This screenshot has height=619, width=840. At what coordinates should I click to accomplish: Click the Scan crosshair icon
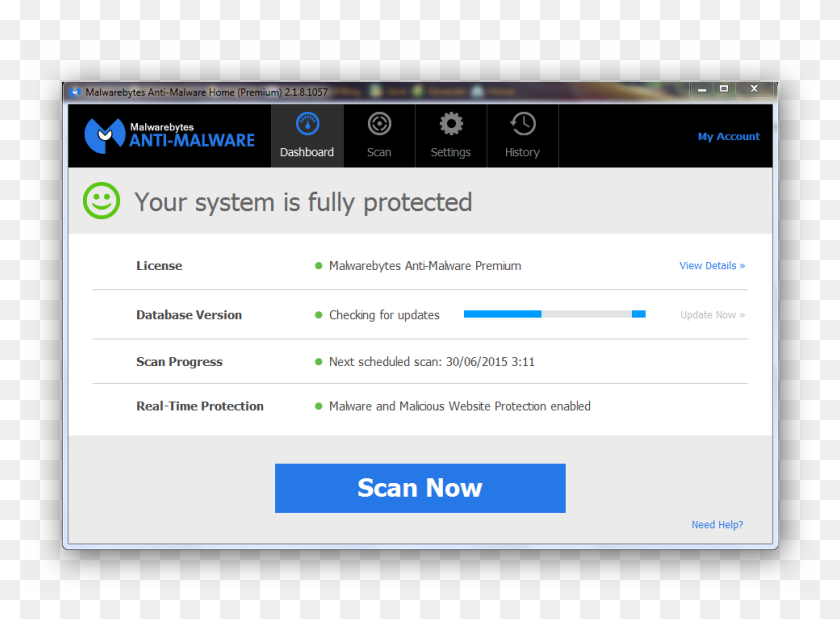[379, 125]
